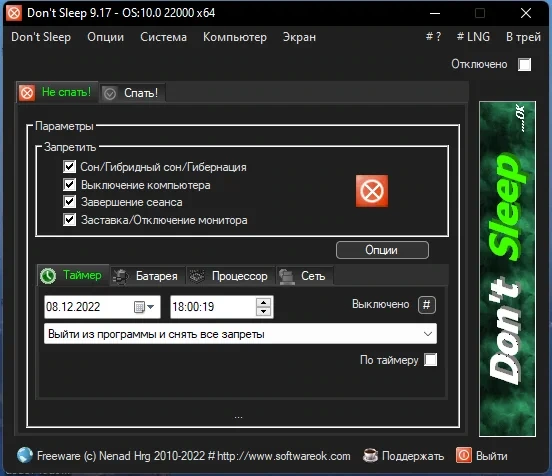Click the globe icon in the footer
552x476 pixels.
tap(25, 455)
